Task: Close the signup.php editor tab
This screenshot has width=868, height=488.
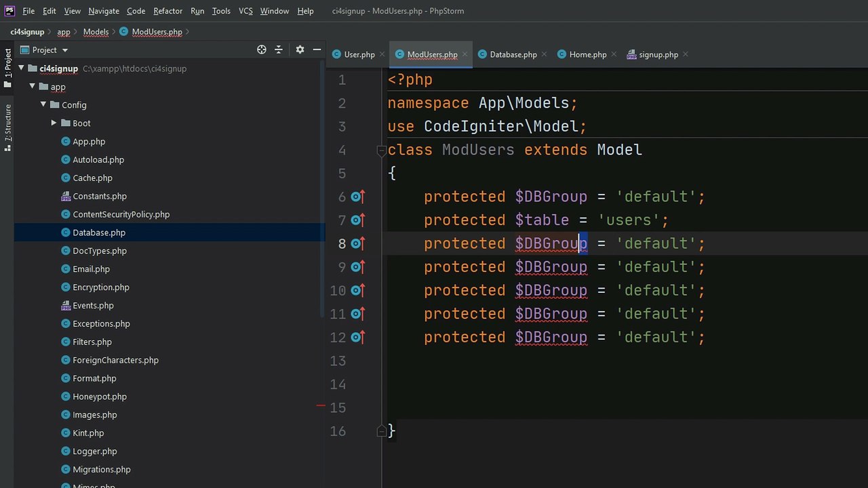Action: [685, 54]
